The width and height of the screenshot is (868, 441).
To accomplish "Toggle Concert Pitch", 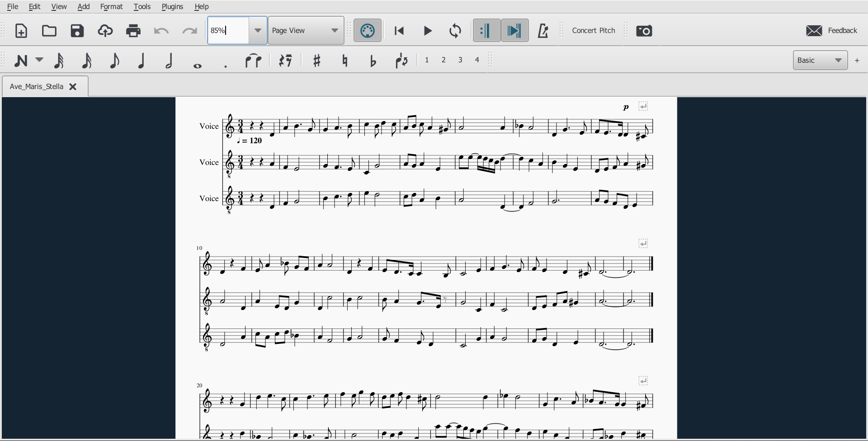I will pyautogui.click(x=594, y=30).
